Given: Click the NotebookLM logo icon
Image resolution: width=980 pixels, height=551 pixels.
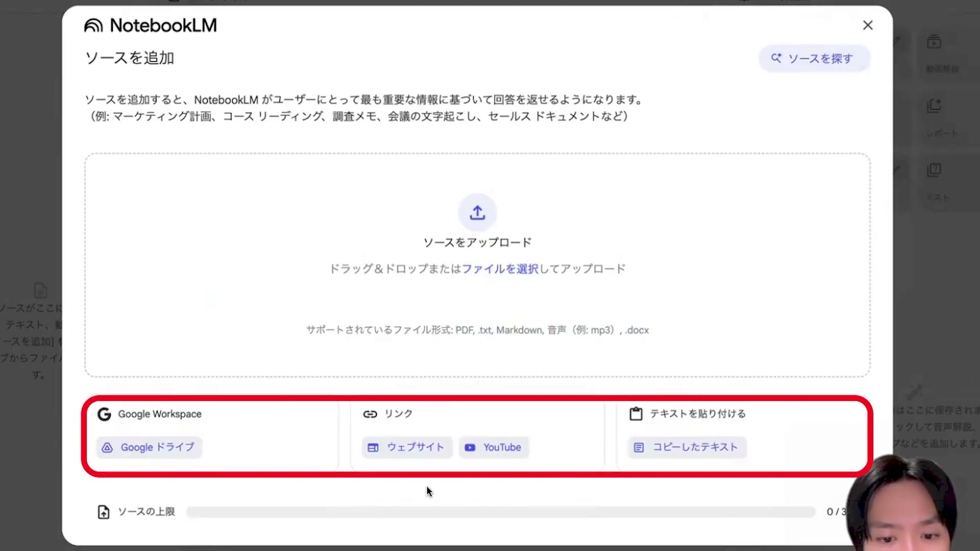Looking at the screenshot, I should [x=93, y=26].
